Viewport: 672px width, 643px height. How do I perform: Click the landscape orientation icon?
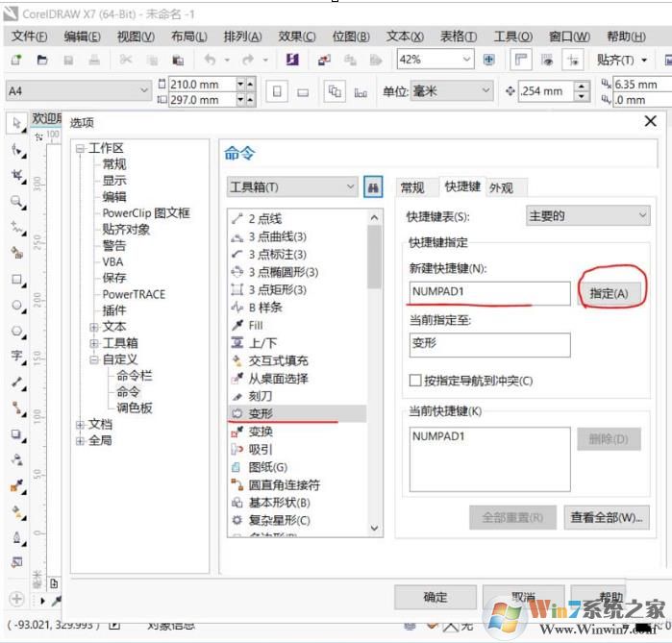303,91
